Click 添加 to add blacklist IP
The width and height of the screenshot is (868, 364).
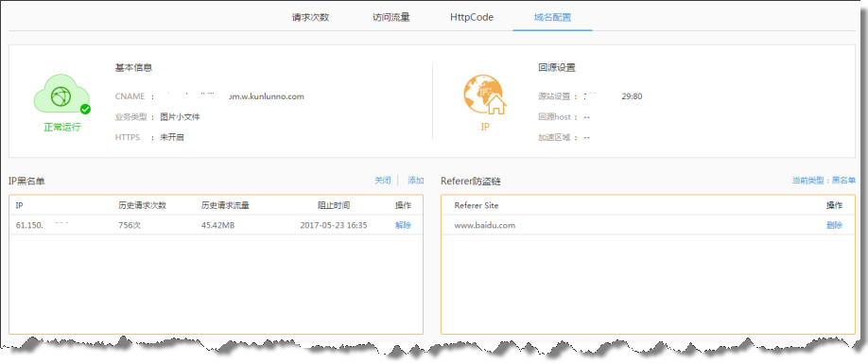coord(416,181)
